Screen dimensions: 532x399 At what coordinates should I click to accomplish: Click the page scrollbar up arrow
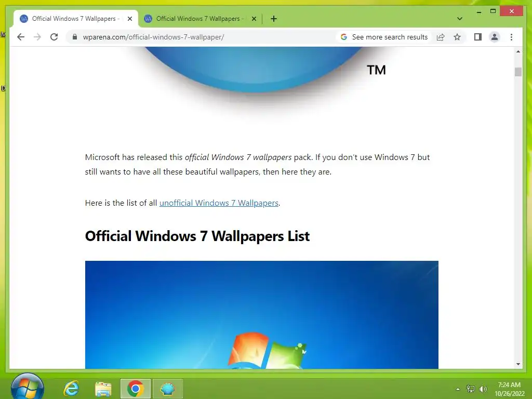[518, 51]
